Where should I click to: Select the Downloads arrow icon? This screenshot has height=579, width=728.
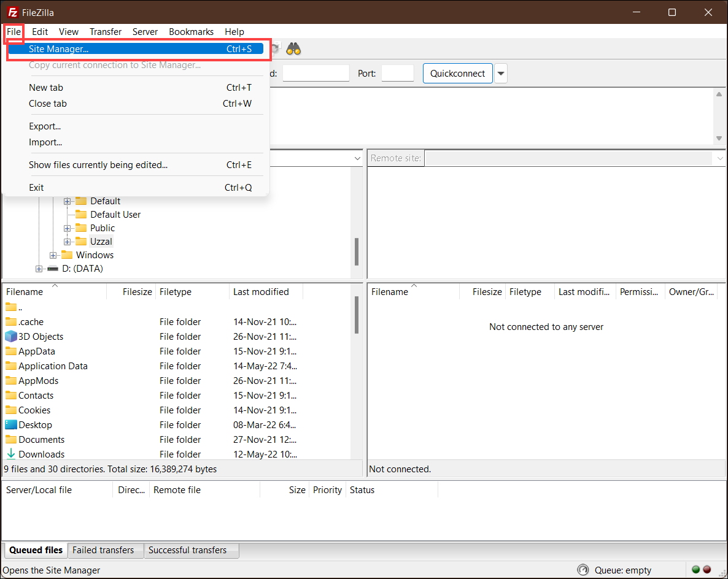click(10, 454)
